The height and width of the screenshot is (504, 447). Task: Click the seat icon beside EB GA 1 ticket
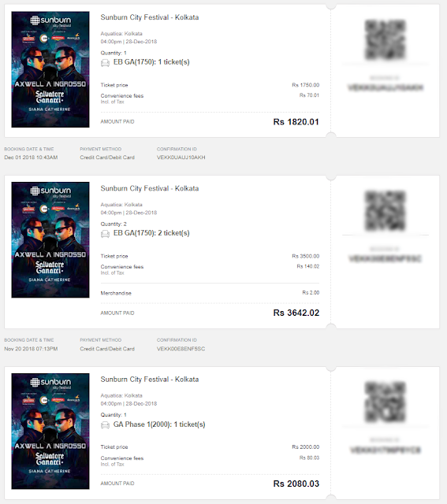pyautogui.click(x=105, y=63)
